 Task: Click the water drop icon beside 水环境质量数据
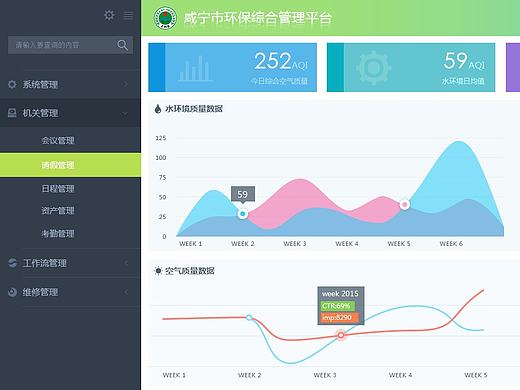(158, 109)
